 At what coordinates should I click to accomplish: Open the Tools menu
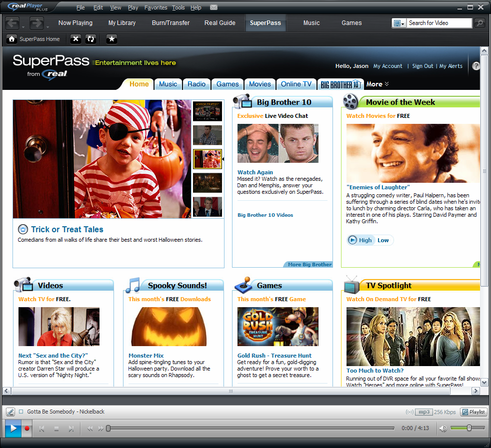click(x=178, y=7)
